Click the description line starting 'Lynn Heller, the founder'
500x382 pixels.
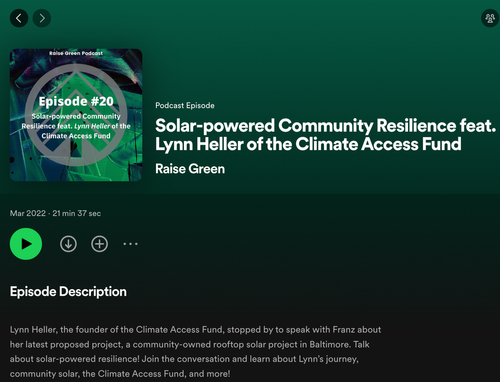tap(195, 330)
